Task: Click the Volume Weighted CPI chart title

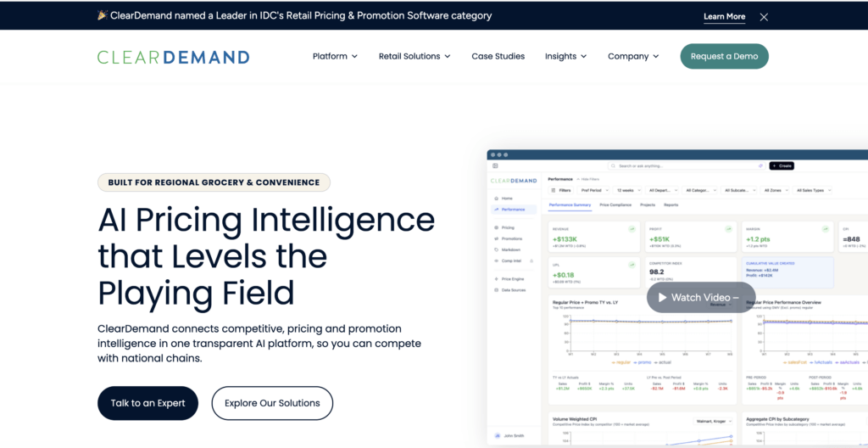Action: click(x=574, y=419)
